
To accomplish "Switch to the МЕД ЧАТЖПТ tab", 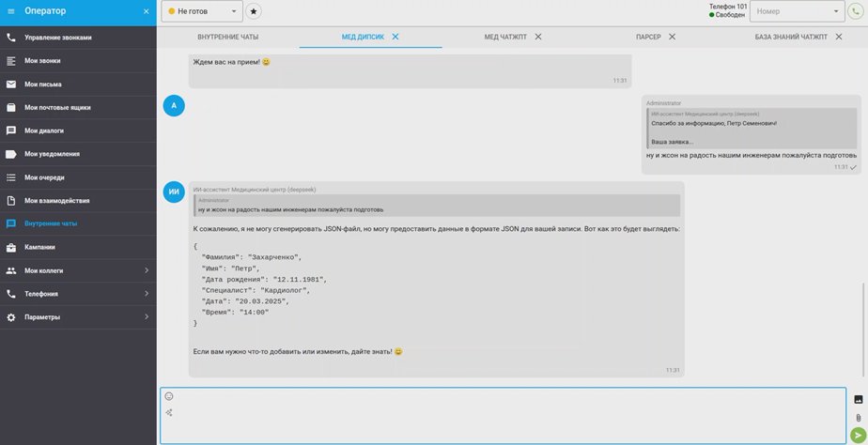I will pos(504,37).
